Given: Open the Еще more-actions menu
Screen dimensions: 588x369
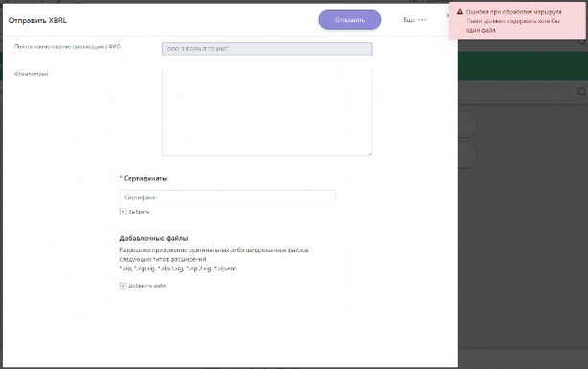Looking at the screenshot, I should point(415,20).
